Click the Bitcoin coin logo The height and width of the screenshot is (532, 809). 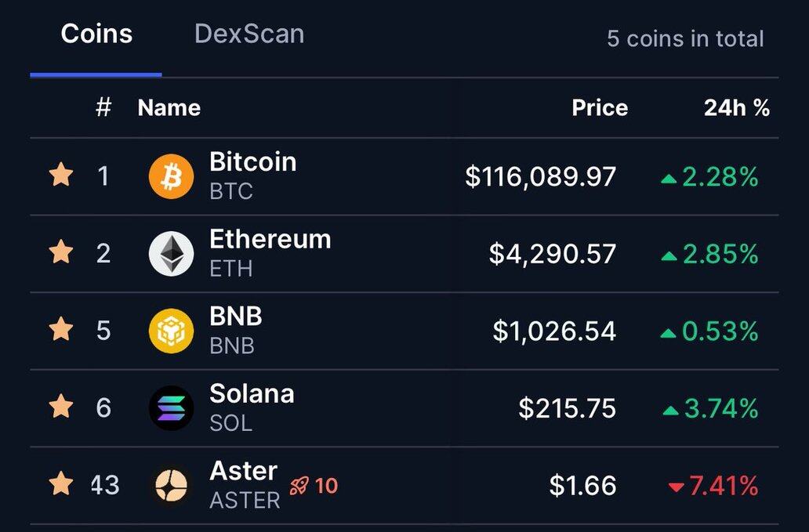(x=171, y=176)
